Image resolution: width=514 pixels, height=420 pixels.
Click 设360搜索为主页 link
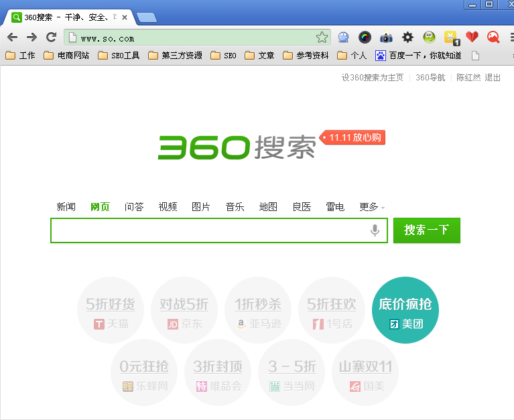point(373,78)
